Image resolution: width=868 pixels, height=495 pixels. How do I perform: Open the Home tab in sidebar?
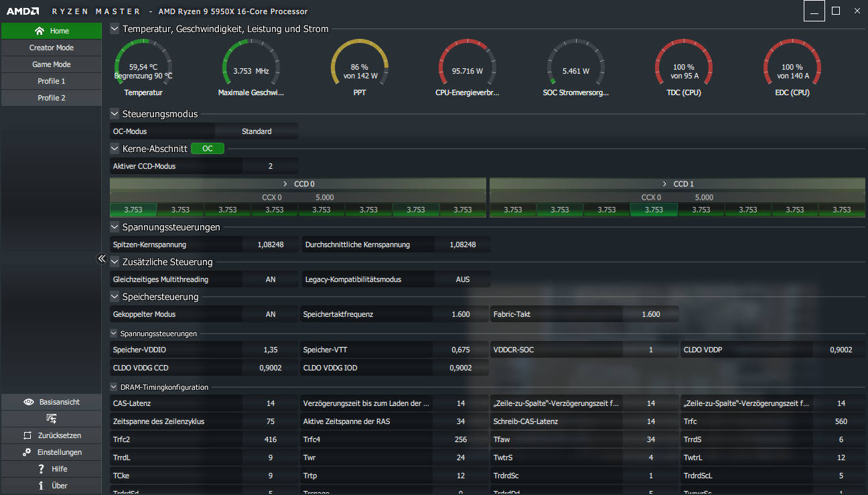point(51,31)
